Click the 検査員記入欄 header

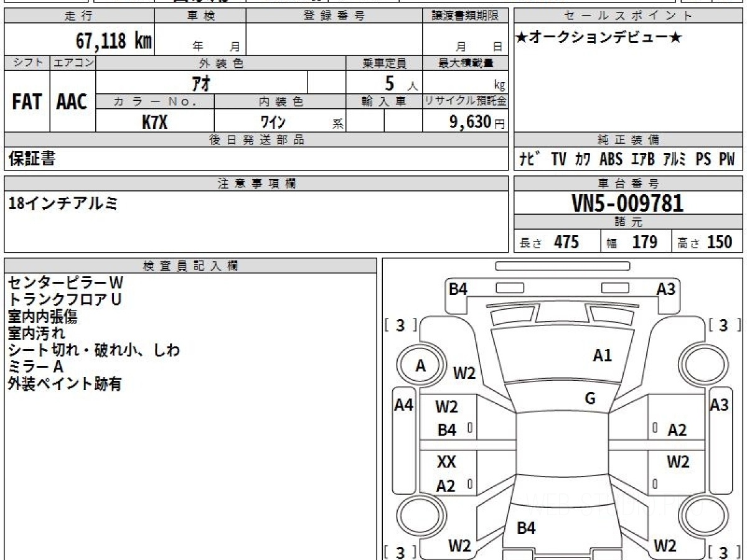190,266
